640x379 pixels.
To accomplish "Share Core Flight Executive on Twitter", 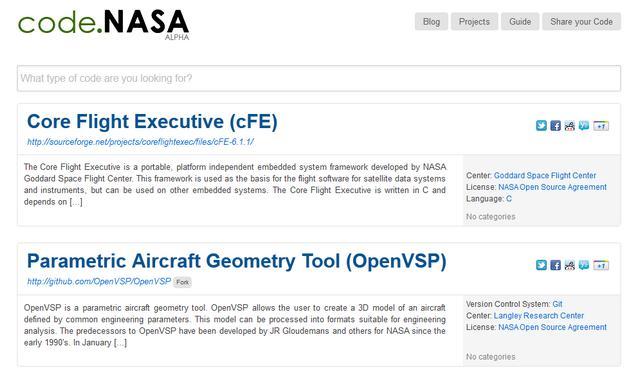I will [x=541, y=125].
